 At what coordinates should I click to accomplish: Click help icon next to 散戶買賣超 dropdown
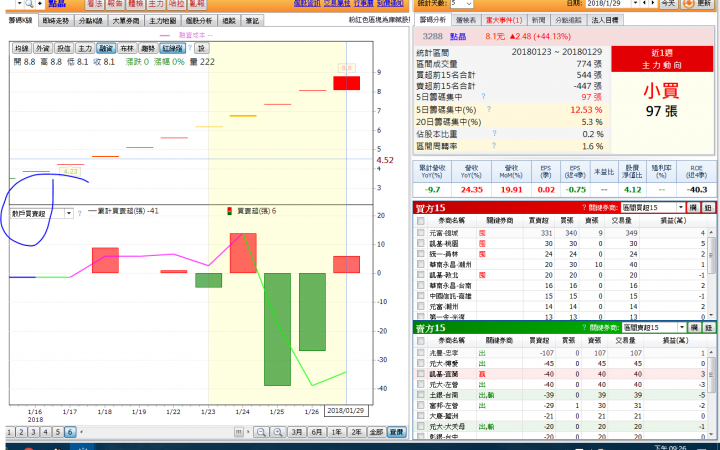tap(79, 213)
